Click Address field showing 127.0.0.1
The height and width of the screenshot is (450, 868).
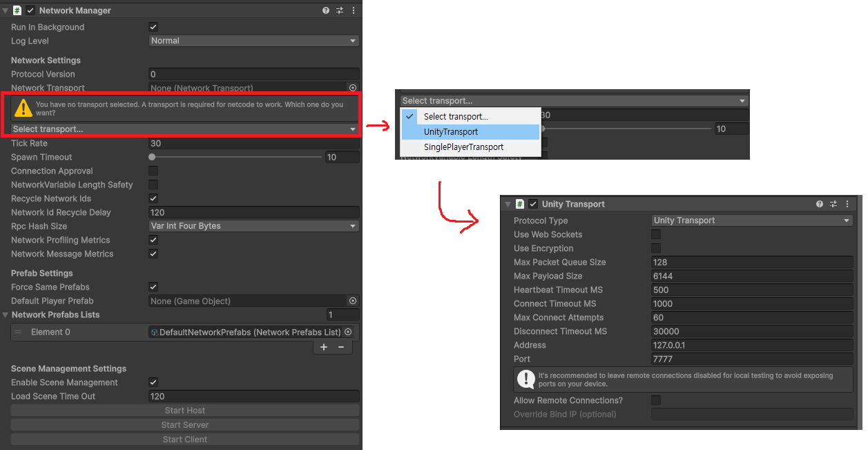[753, 345]
